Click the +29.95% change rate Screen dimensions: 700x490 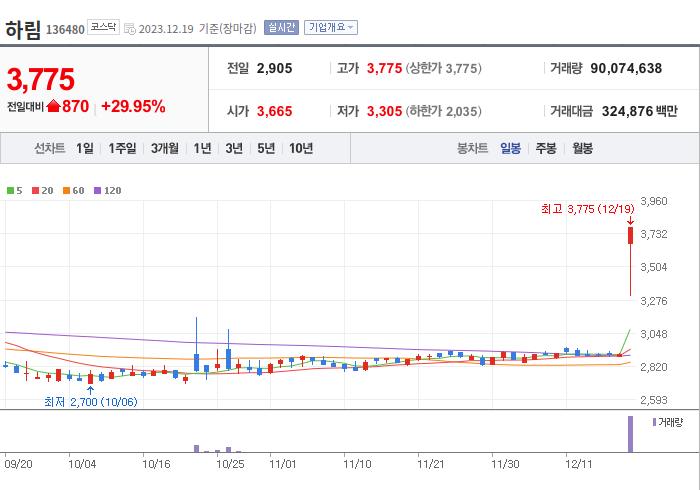tap(133, 107)
